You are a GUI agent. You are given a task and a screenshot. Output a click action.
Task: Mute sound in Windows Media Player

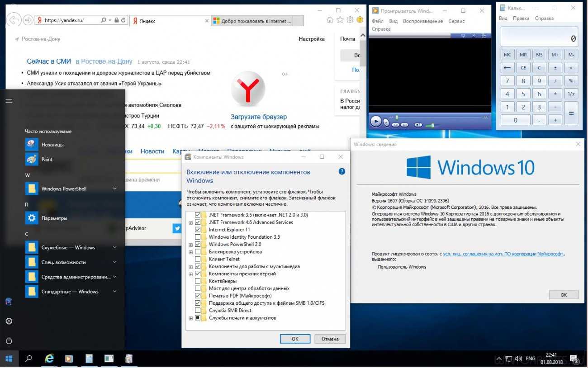point(418,125)
